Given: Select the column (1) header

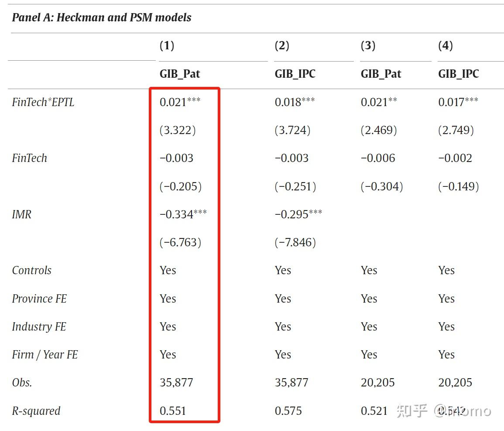Looking at the screenshot, I should point(167,46).
